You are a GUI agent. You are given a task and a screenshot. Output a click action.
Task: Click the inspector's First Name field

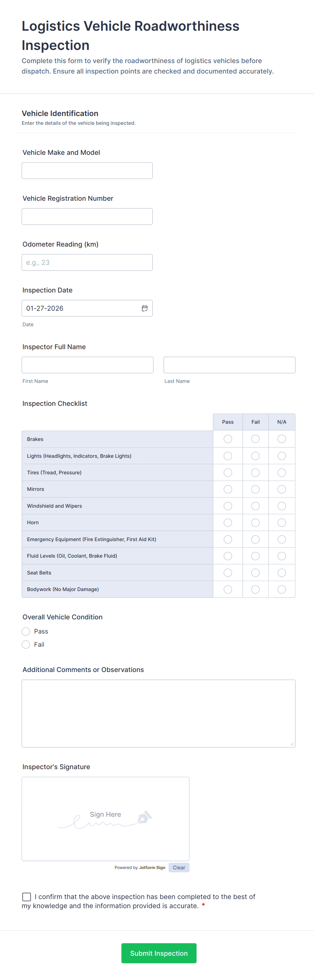[87, 364]
